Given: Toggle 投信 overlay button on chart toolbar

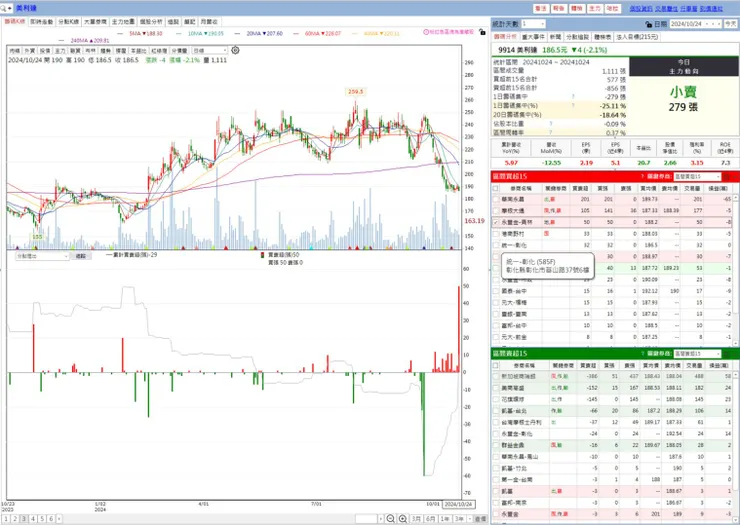Looking at the screenshot, I should click(x=45, y=51).
